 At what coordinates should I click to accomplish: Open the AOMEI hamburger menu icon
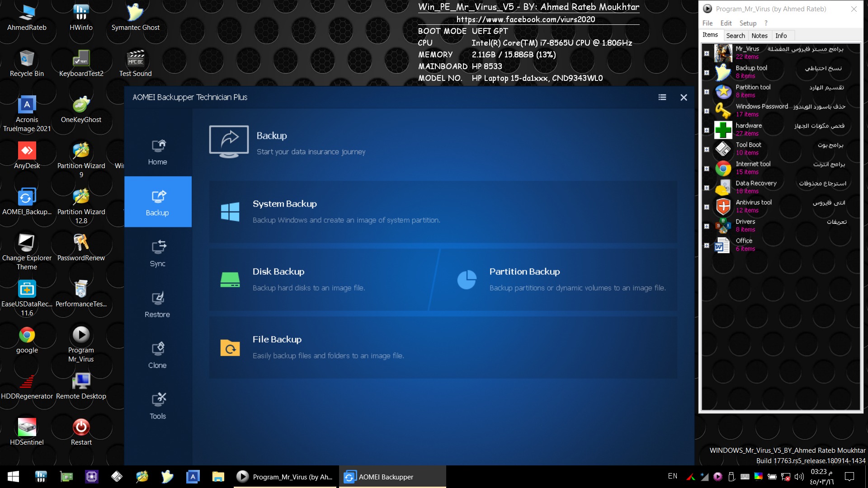click(x=662, y=97)
